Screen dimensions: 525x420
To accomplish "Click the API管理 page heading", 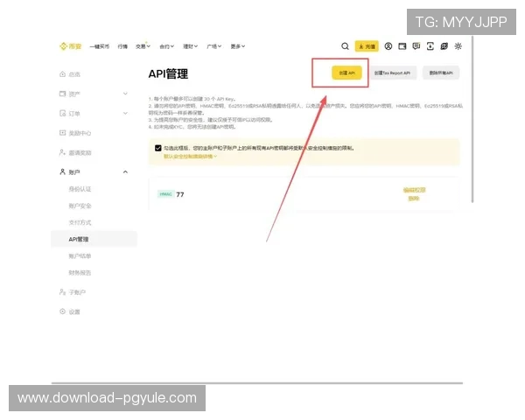I will click(168, 73).
